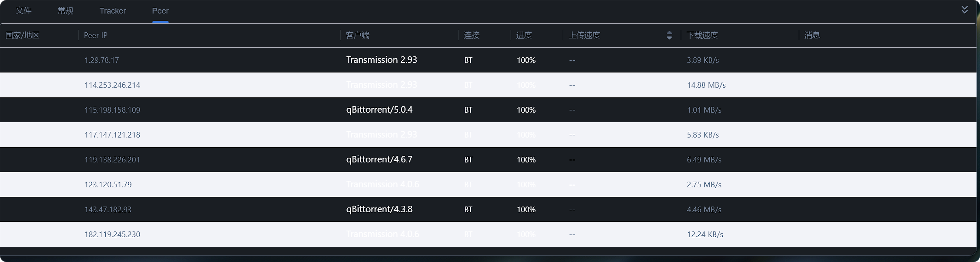
Task: Click BT connection in qBittorrent/5.0.4 row
Action: coord(468,110)
